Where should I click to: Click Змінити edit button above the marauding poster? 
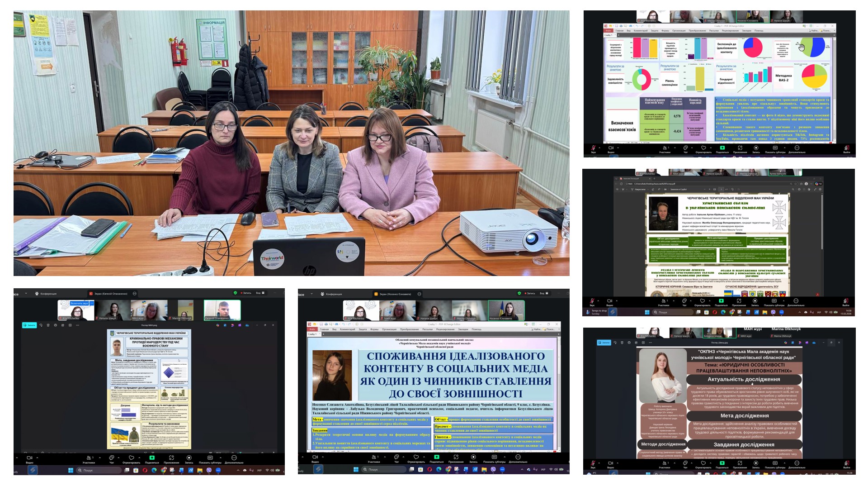pyautogui.click(x=29, y=325)
